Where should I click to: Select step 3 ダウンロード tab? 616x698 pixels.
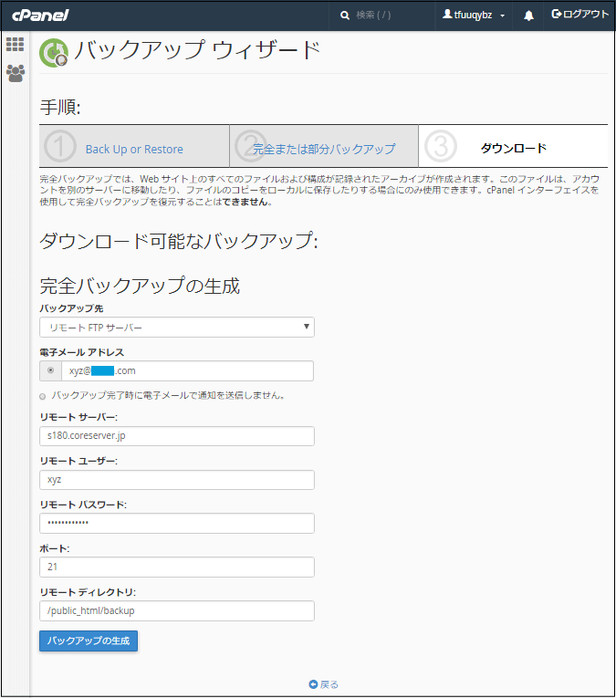513,146
